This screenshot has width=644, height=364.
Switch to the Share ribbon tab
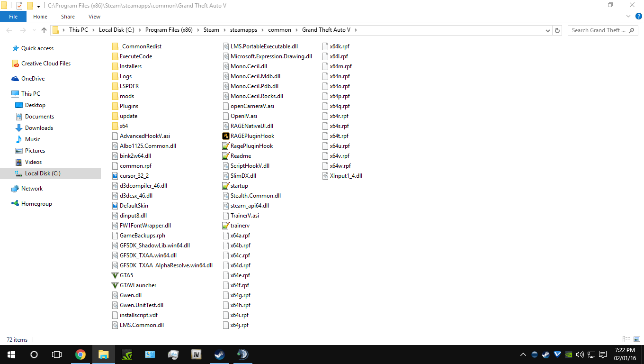click(68, 17)
